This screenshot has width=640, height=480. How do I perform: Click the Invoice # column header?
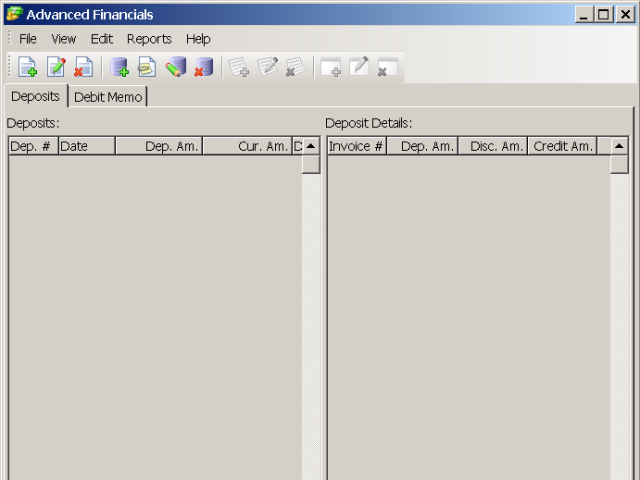pyautogui.click(x=356, y=146)
